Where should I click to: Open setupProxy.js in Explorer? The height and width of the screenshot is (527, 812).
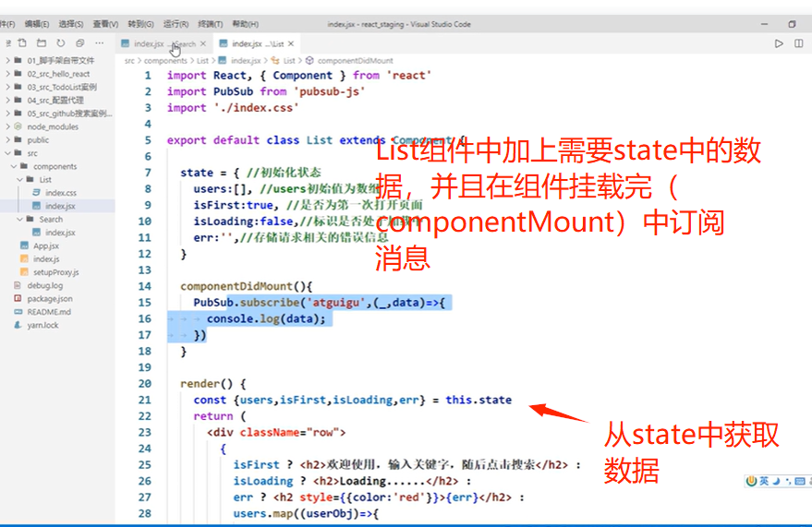(56, 272)
